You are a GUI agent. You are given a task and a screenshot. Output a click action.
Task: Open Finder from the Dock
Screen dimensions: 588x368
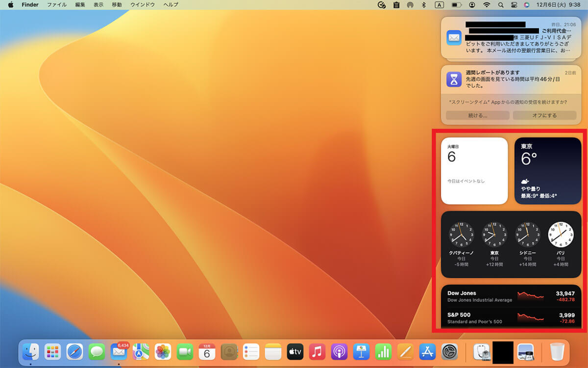(31, 351)
